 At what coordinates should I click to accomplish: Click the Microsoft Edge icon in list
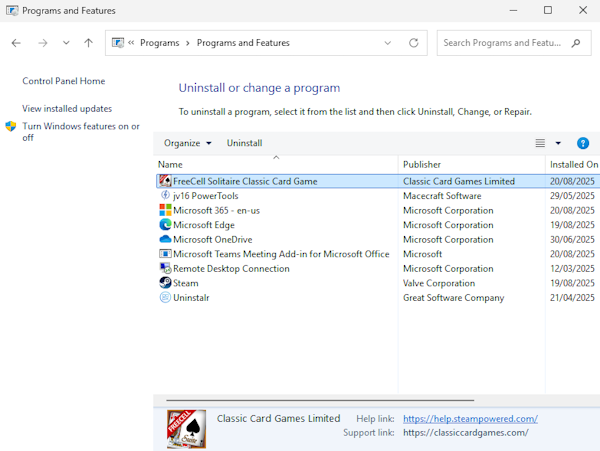tap(165, 225)
